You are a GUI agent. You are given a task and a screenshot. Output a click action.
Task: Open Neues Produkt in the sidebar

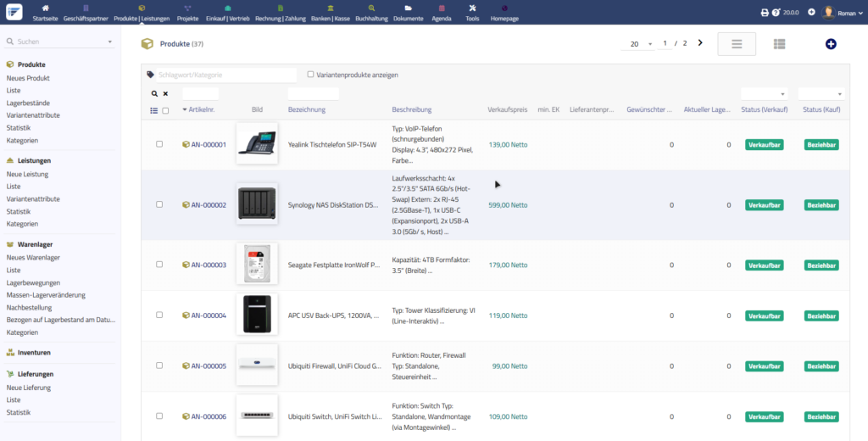click(x=28, y=78)
